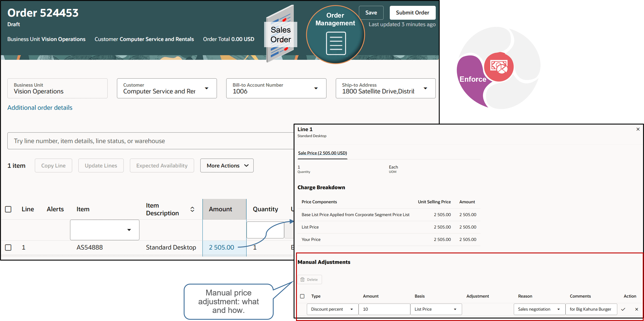Viewport: 644px width, 321px height.
Task: Click the Delete trash icon in Manual Adjustments
Action: (x=303, y=279)
